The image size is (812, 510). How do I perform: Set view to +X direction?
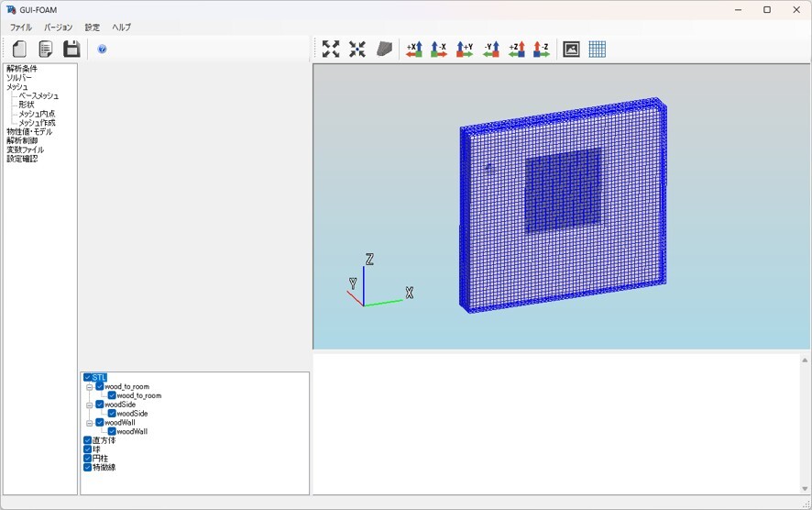tap(414, 50)
